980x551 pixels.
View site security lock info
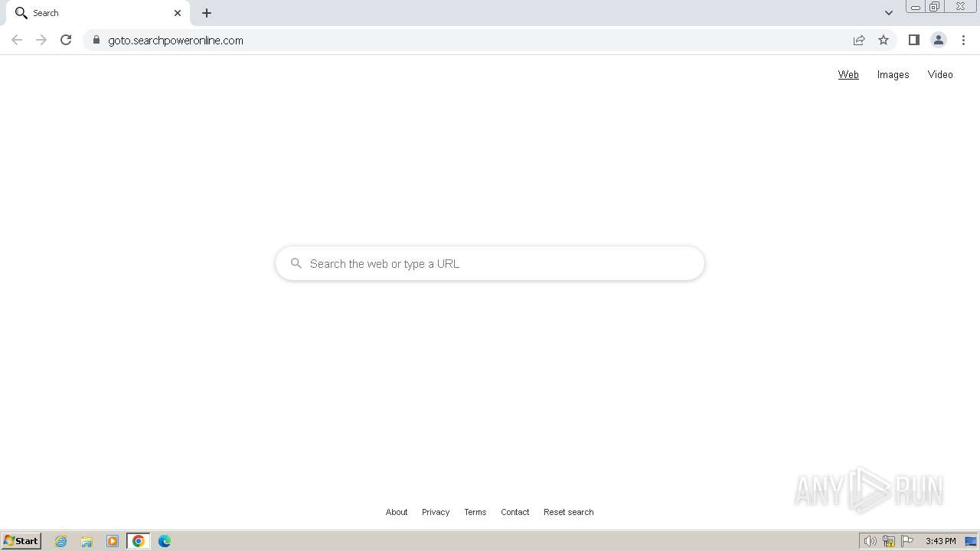coord(96,40)
